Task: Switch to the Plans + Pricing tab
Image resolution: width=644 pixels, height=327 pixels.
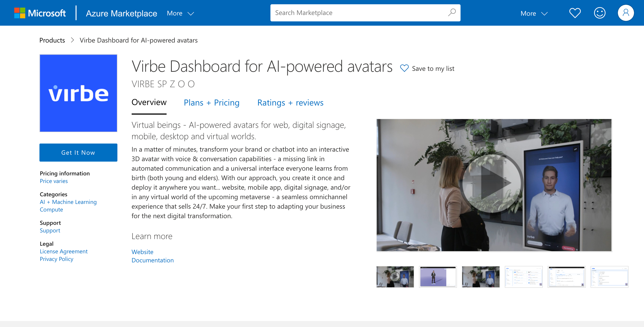Action: (211, 103)
